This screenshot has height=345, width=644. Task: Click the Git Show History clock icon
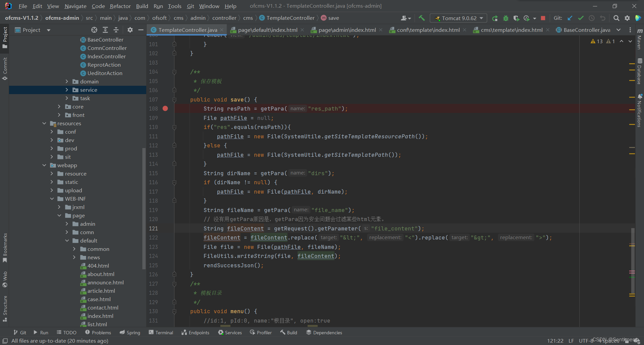(592, 18)
